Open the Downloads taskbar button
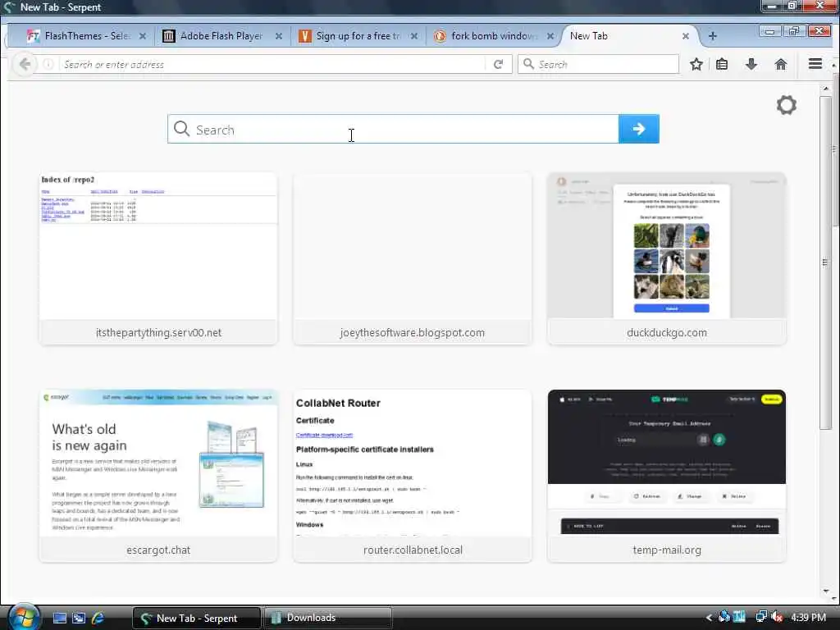The width and height of the screenshot is (840, 630). pos(328,618)
